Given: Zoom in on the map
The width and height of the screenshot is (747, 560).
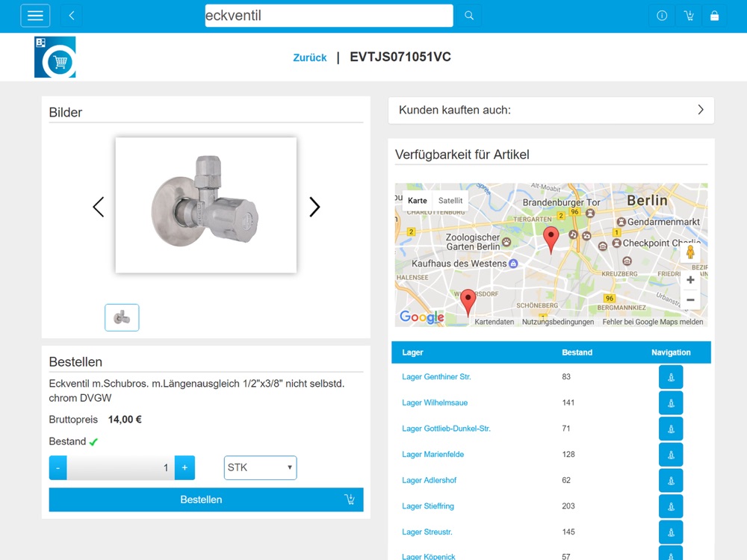Looking at the screenshot, I should point(690,280).
